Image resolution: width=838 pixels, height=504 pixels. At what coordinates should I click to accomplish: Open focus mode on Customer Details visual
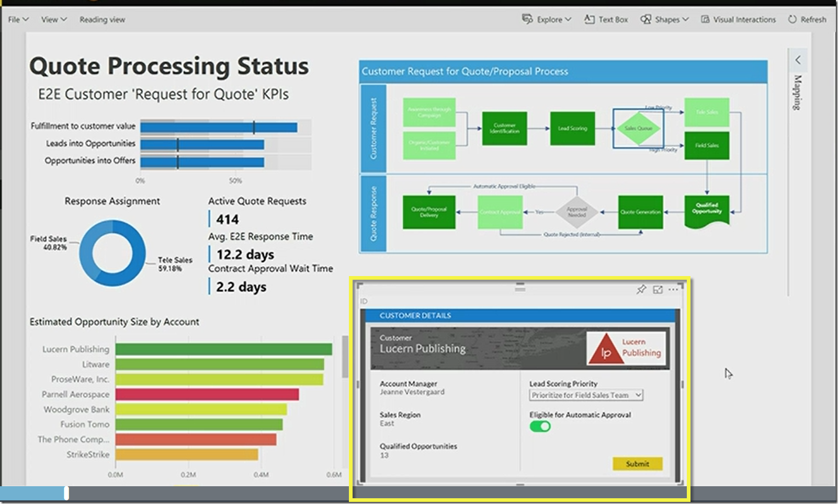tap(658, 289)
